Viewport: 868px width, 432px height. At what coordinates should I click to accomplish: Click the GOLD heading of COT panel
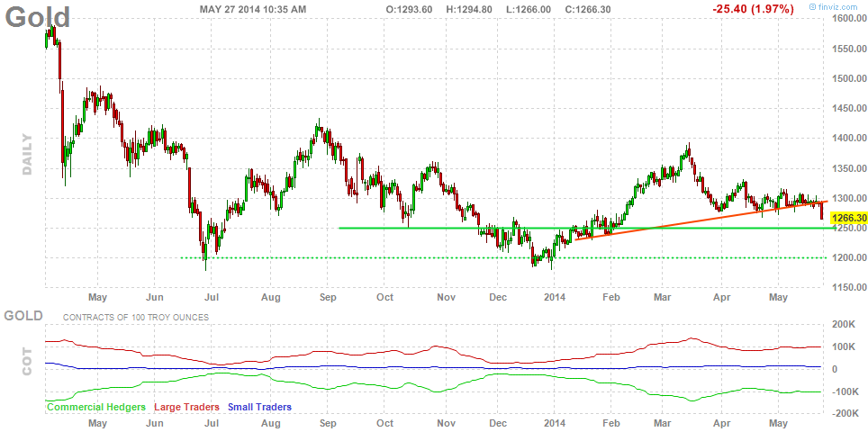pyautogui.click(x=23, y=316)
